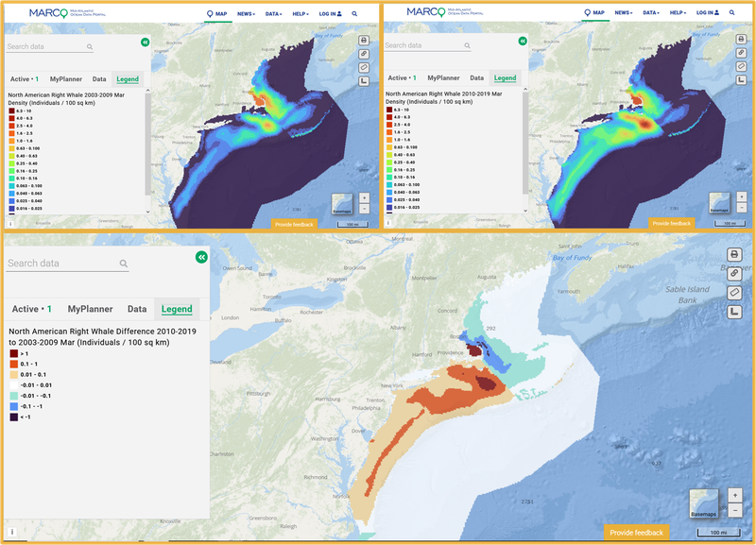Activate the Measurement tool icon
756x545 pixels.
pos(734,313)
